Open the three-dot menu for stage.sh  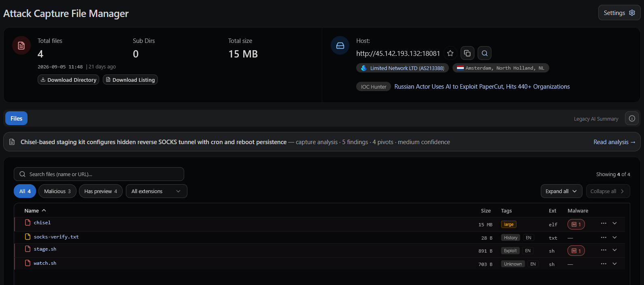pos(604,250)
